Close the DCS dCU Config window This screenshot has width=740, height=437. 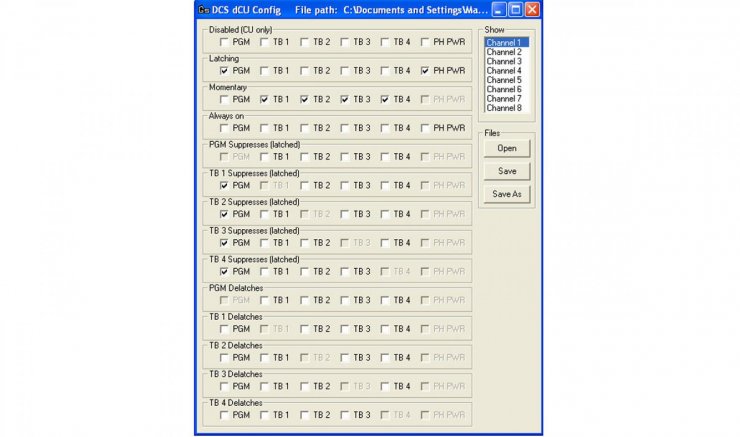(x=531, y=9)
